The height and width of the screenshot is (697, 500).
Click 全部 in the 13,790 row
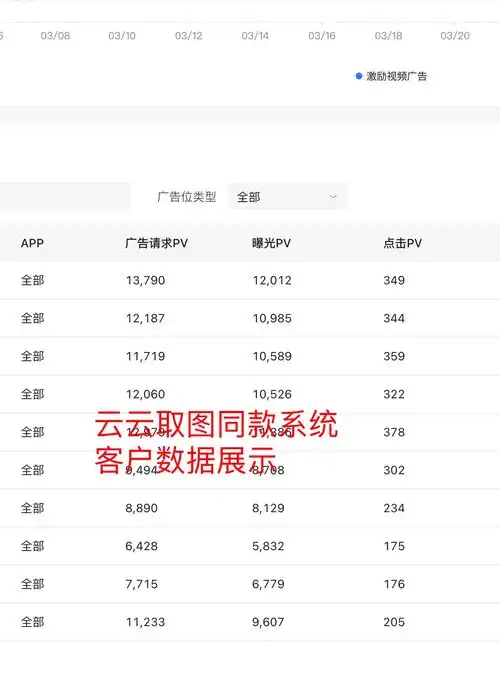coord(32,280)
